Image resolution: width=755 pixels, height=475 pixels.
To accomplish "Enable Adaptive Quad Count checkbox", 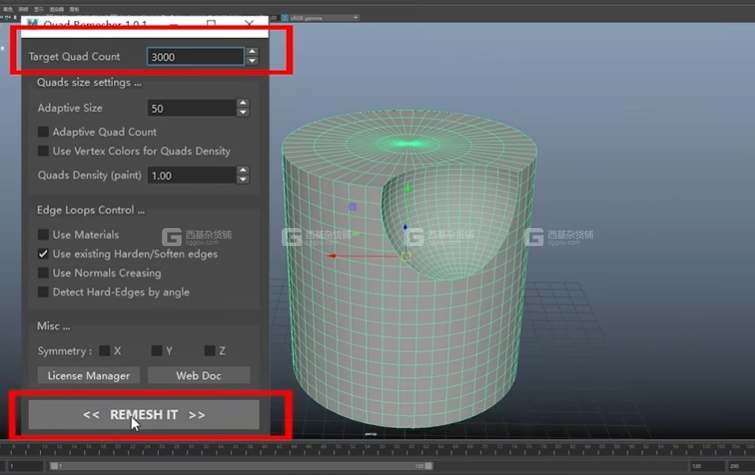I will tap(43, 132).
